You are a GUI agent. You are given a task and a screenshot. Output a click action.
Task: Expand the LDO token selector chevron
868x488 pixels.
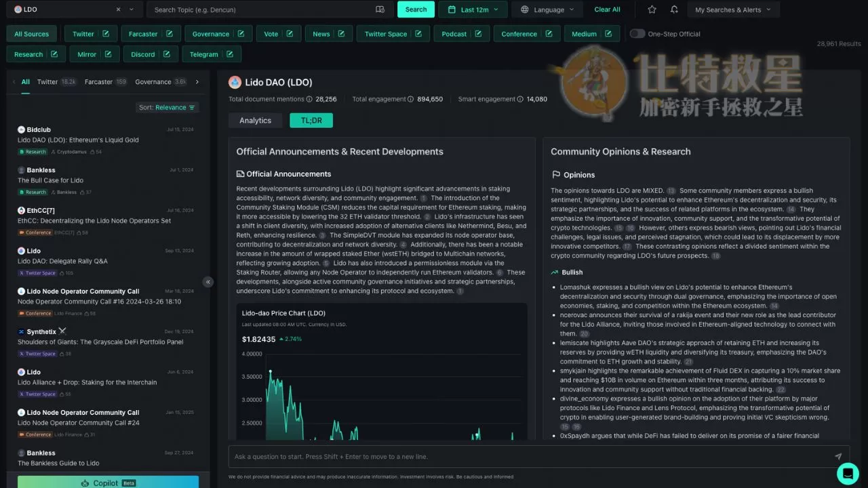[x=132, y=9]
